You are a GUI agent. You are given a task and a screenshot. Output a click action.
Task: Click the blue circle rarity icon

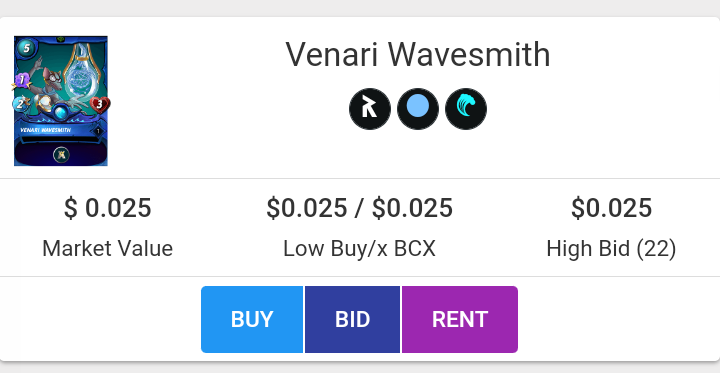coord(418,109)
